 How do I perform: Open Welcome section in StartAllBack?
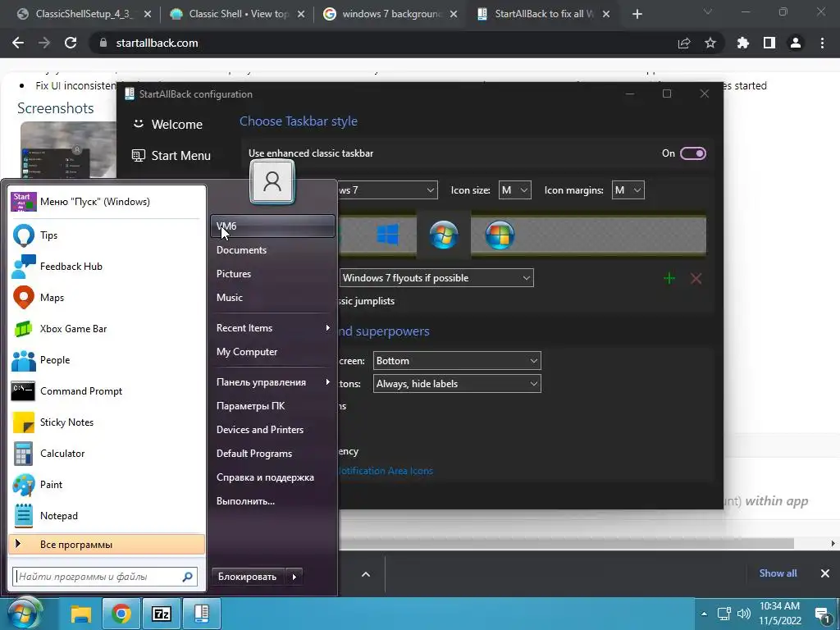click(167, 125)
